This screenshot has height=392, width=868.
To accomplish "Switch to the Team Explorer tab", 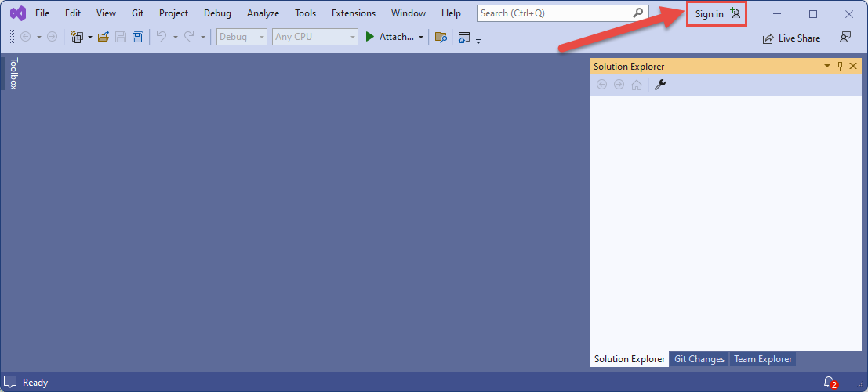I will coord(763,359).
